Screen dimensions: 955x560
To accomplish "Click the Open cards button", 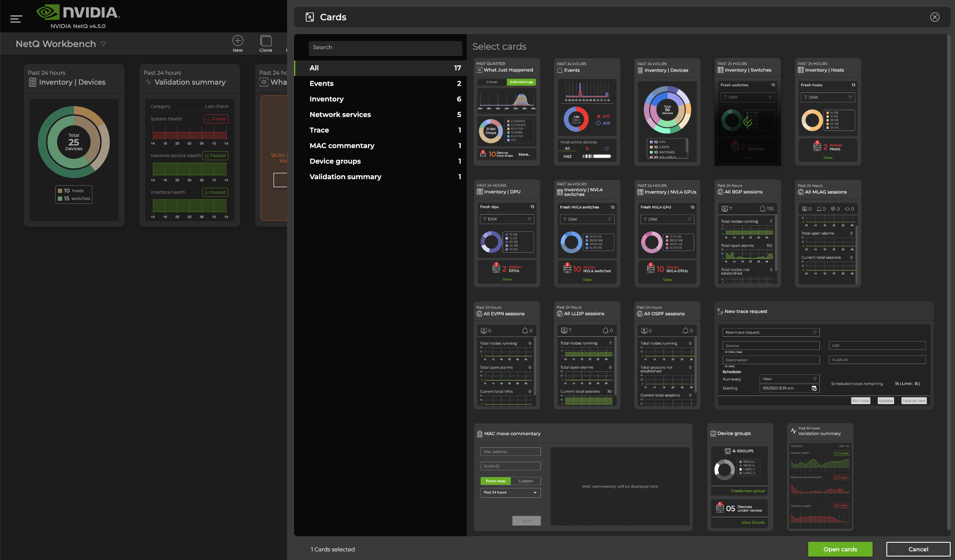I will [x=840, y=549].
